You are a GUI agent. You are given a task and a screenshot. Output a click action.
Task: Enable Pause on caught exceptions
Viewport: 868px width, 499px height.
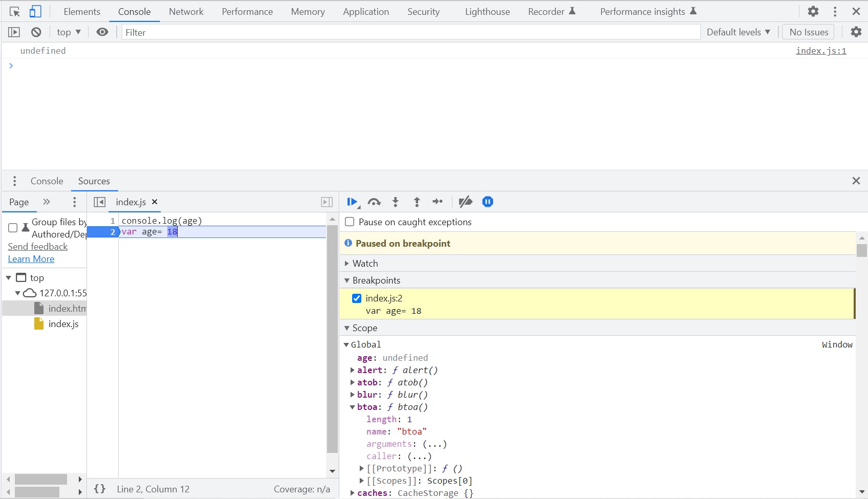tap(350, 222)
